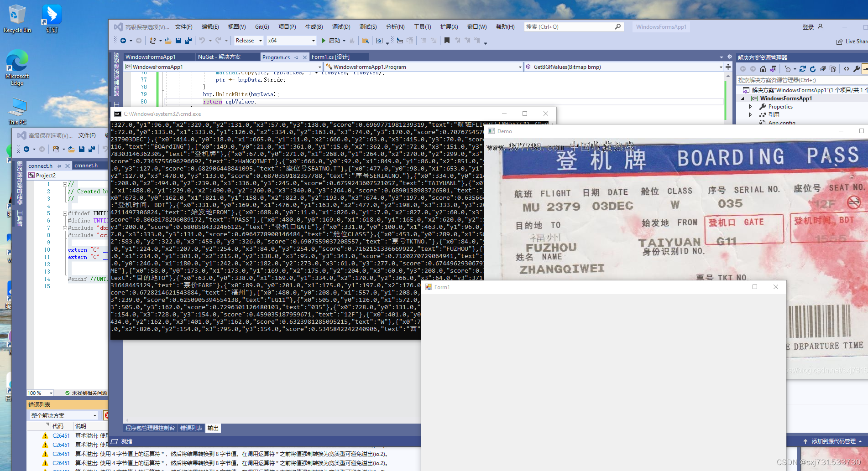Screen dimensions: 868x471
Task: Click the Save icon in the main toolbar
Action: click(x=178, y=41)
